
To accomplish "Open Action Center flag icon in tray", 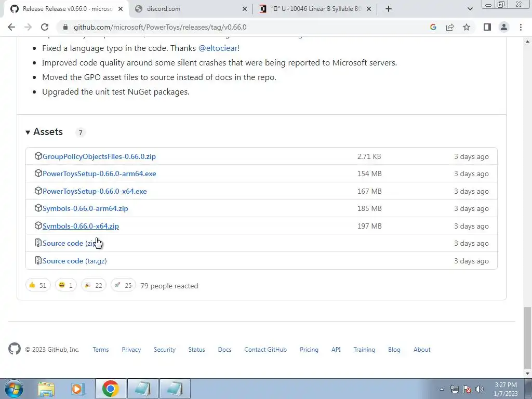I will click(x=467, y=389).
